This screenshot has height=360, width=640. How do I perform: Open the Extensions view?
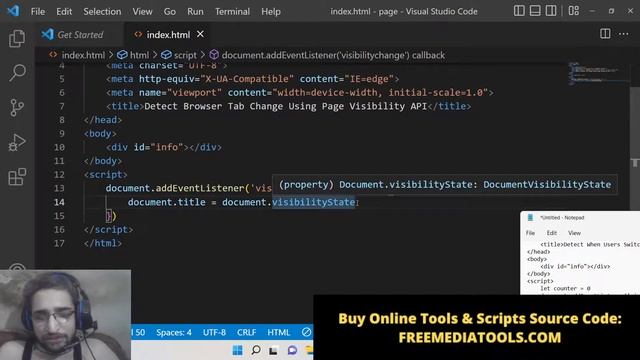click(17, 177)
